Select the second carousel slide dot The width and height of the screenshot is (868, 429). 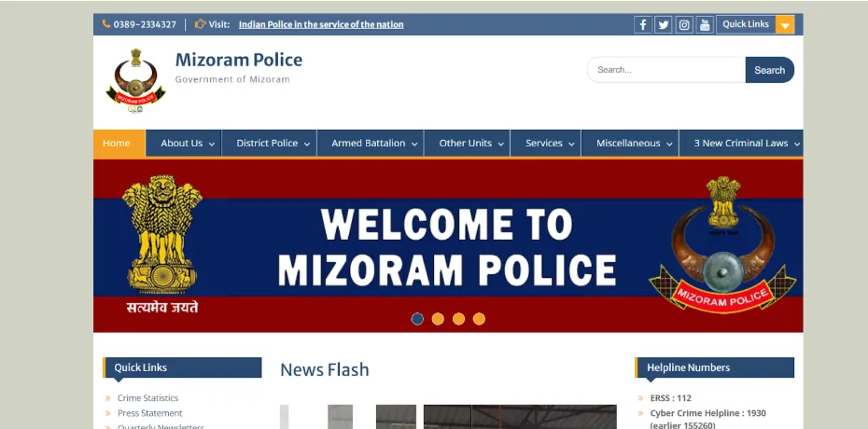438,319
